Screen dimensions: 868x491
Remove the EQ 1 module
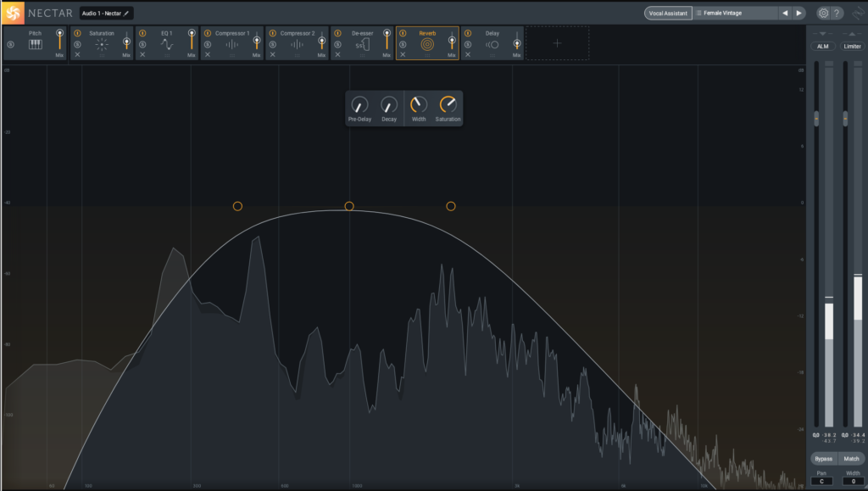click(x=142, y=55)
